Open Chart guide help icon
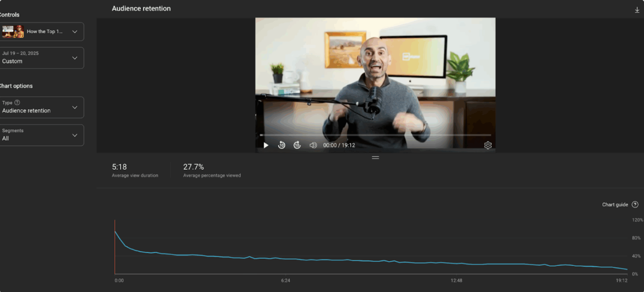644x292 pixels. click(x=635, y=205)
